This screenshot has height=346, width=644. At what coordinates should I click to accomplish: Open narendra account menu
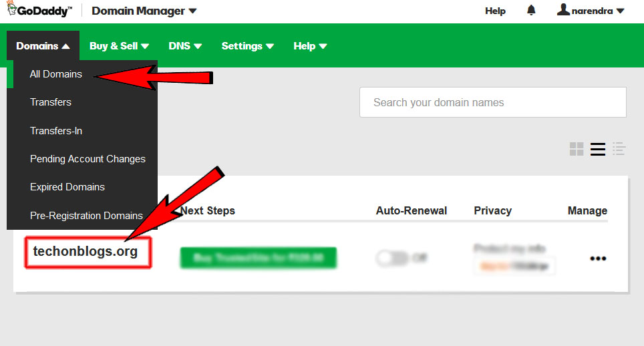[591, 10]
